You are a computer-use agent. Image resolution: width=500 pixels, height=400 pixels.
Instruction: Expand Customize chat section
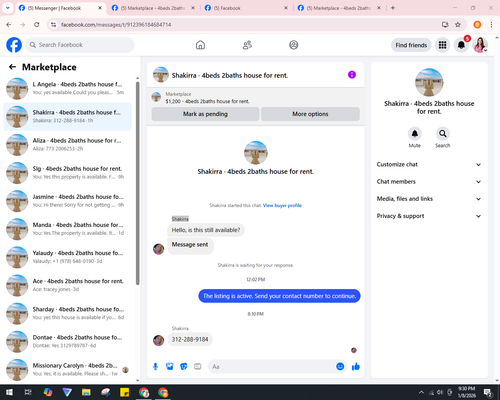coord(429,164)
